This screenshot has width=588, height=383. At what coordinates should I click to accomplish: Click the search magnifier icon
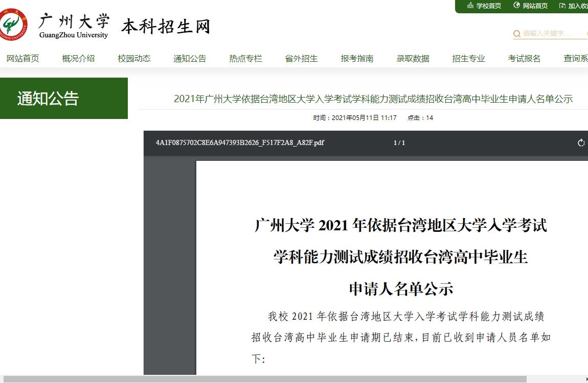pos(517,34)
